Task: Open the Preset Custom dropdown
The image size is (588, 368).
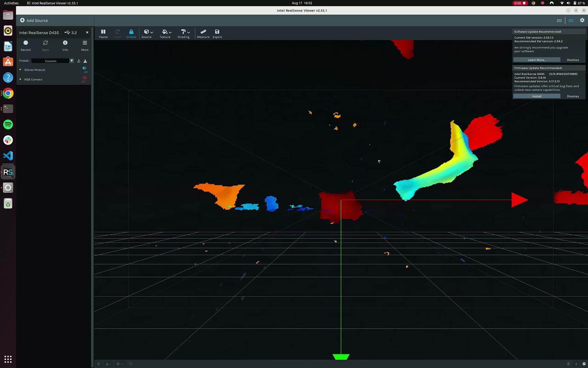Action: [x=53, y=61]
